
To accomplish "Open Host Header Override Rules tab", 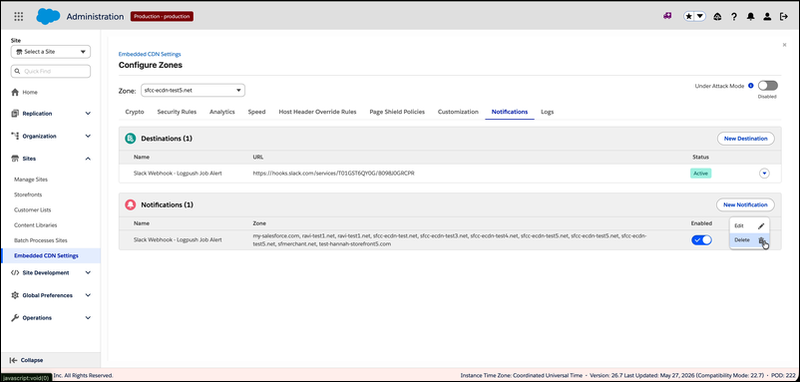I will pos(317,112).
